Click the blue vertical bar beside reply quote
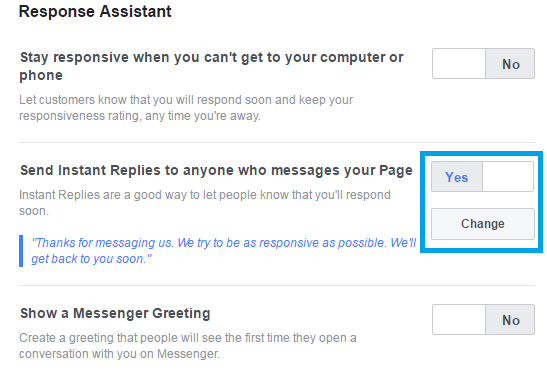The image size is (547, 371). [21, 251]
